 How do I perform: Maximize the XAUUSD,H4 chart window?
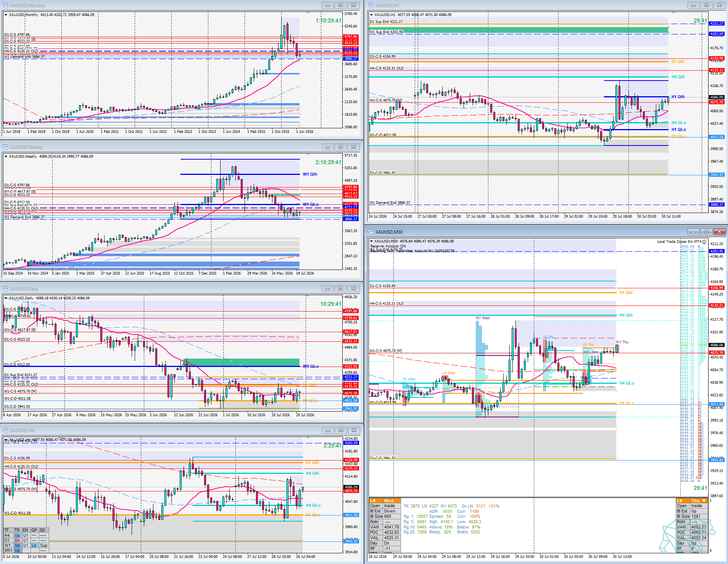340,430
